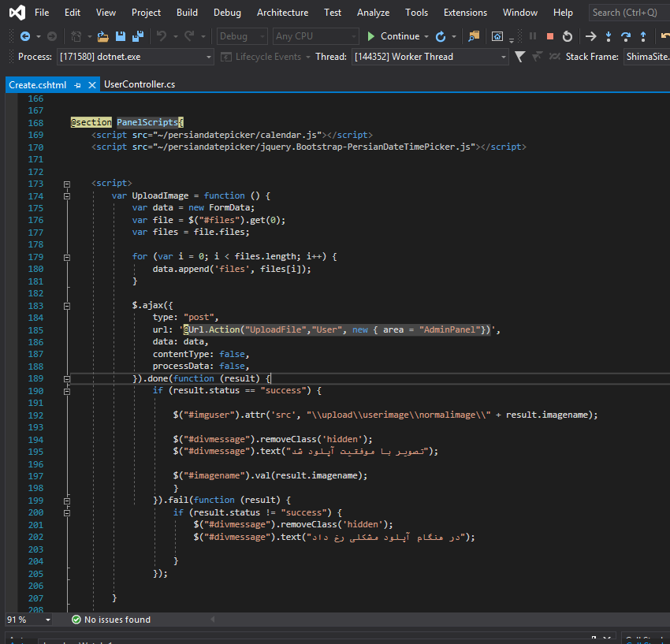This screenshot has width=670, height=644.
Task: Click the Save All icon
Action: 138,36
